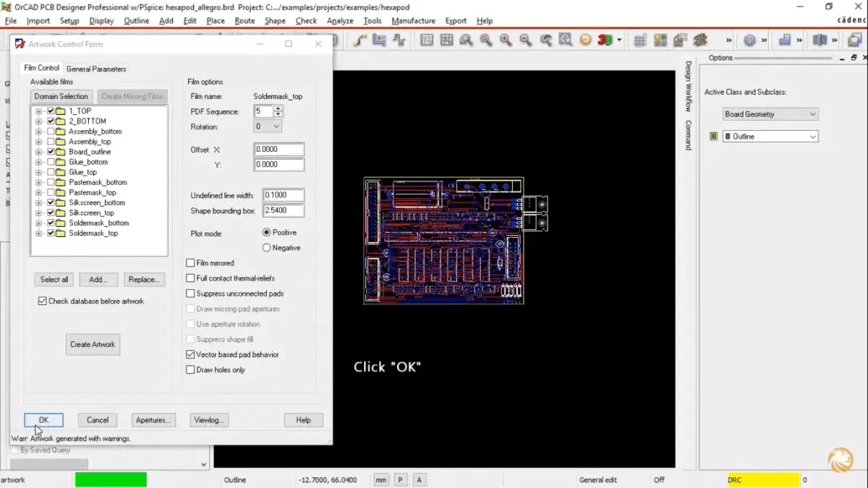This screenshot has height=488, width=868.
Task: Enable the Assembly_top film checkbox
Action: (x=51, y=142)
